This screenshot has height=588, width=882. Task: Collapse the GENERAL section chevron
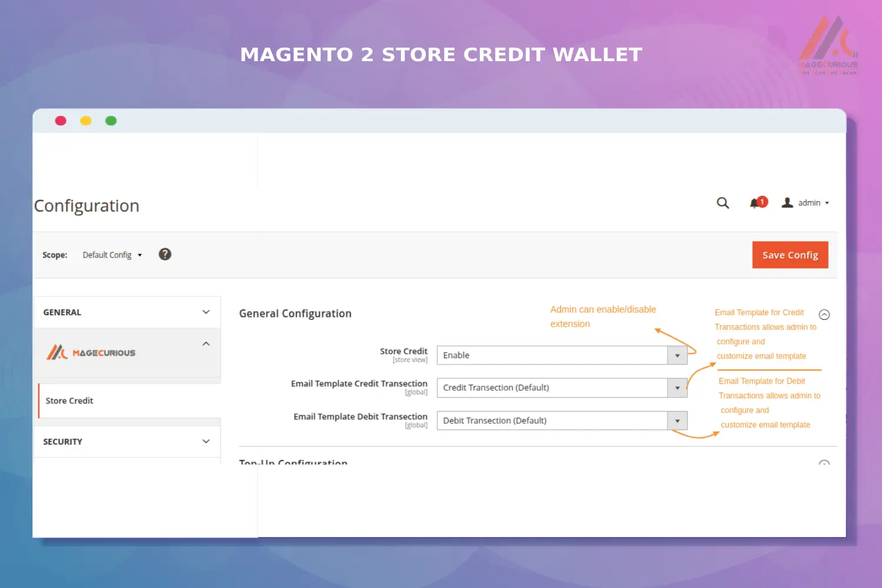pyautogui.click(x=206, y=312)
